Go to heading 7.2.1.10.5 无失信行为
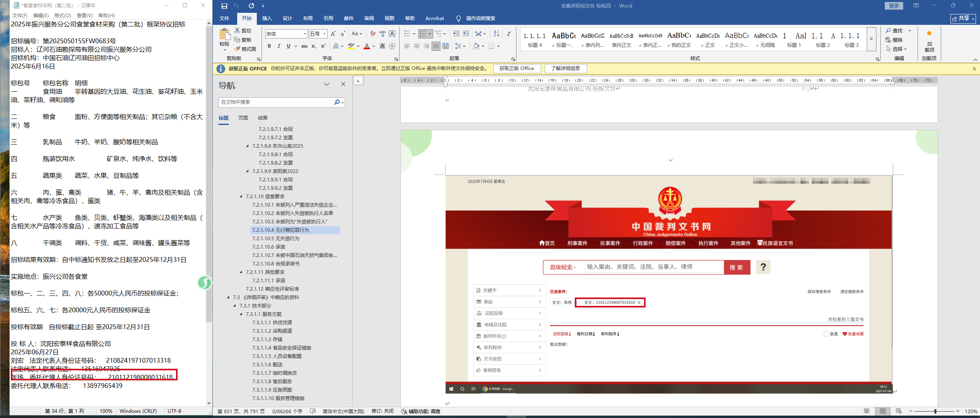980x418 pixels. (276, 239)
